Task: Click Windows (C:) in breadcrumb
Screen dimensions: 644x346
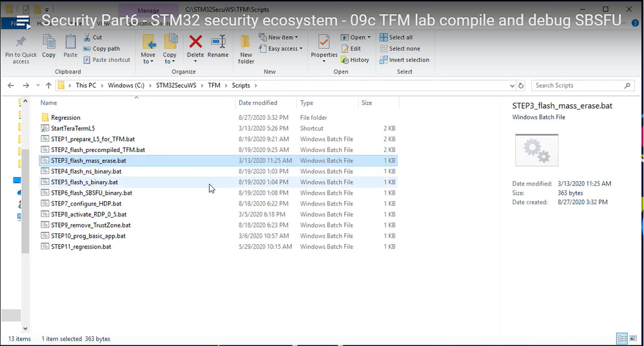Action: [126, 85]
